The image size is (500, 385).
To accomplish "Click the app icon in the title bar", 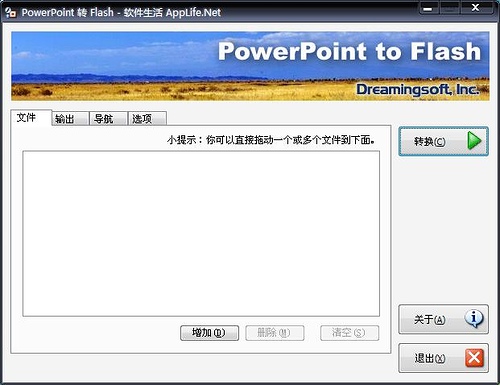I will [11, 13].
